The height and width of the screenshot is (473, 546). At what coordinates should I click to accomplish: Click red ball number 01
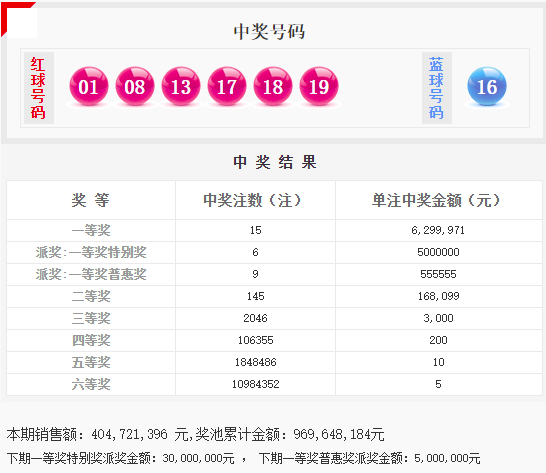click(89, 86)
